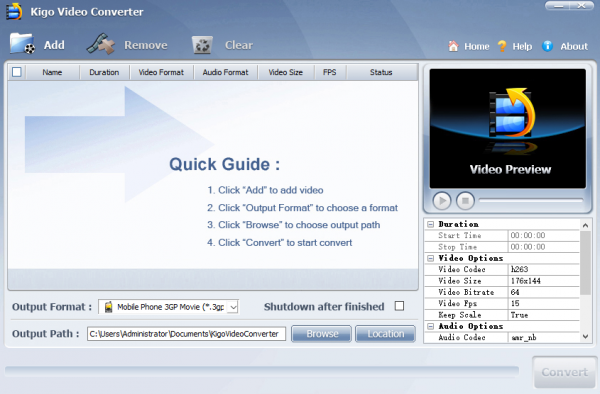Click the mobile phone icon in Output Format
The width and height of the screenshot is (600, 394).
(109, 307)
